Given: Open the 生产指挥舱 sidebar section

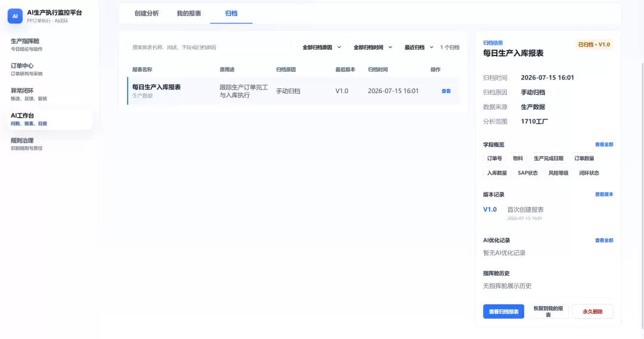Looking at the screenshot, I should click(49, 45).
